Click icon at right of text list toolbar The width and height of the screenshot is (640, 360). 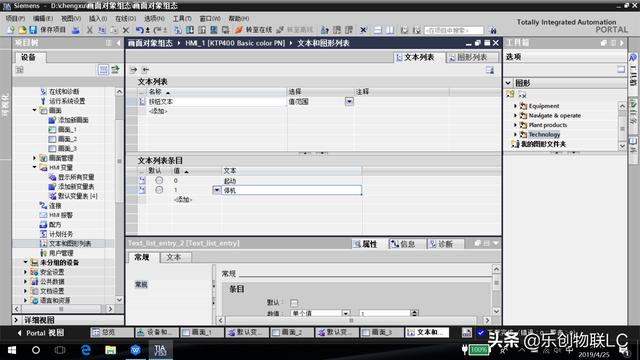click(490, 70)
